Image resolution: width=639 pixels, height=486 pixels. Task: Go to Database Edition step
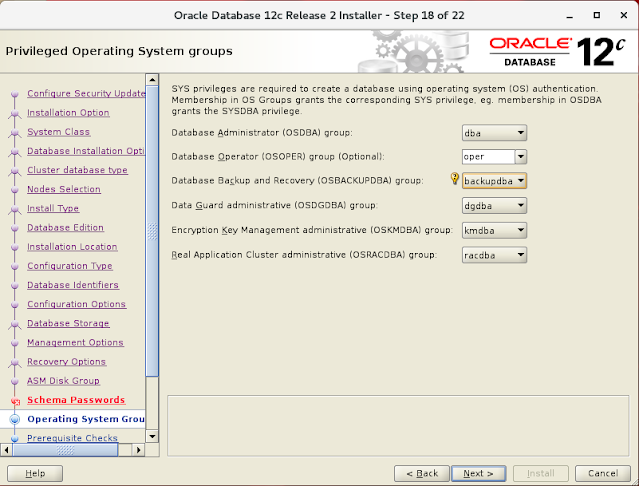pyautogui.click(x=66, y=227)
